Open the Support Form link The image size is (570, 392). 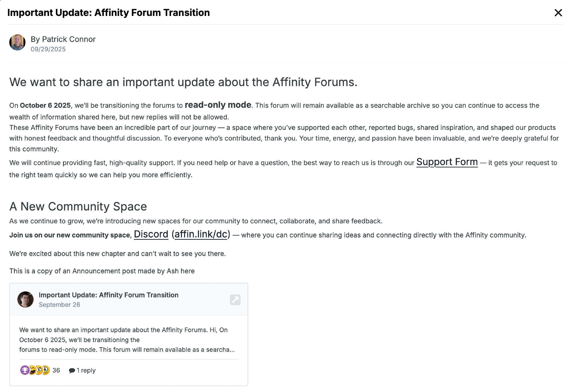(x=447, y=162)
